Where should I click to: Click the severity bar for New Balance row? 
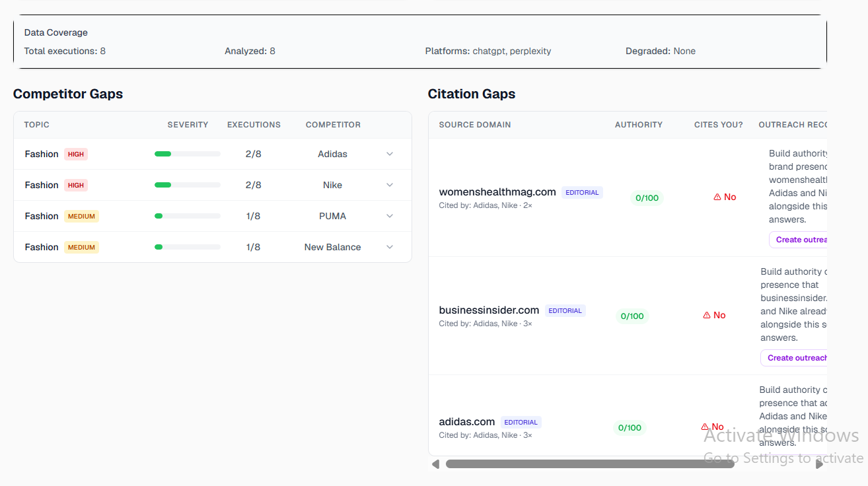coord(188,247)
